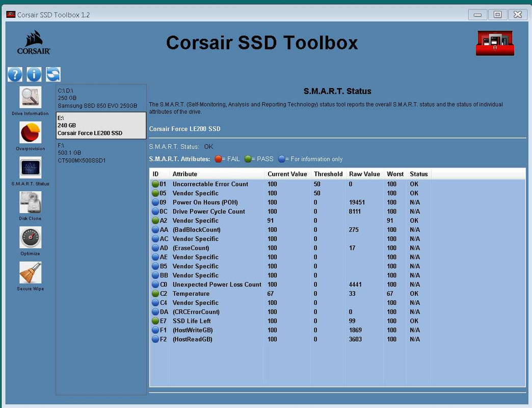Open the Secure Wipe tool
Screen dimensions: 532x408
(30, 272)
